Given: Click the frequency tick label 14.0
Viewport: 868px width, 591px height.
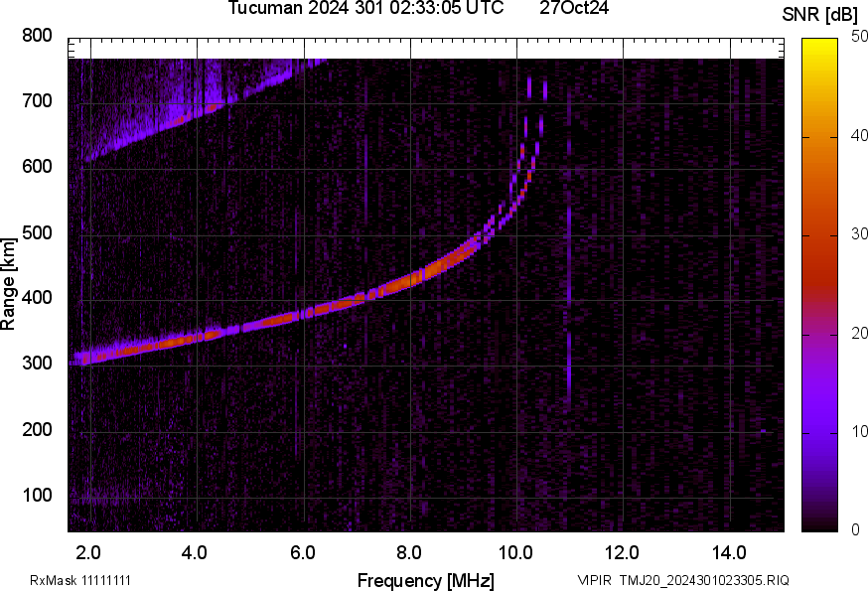Looking at the screenshot, I should 729,553.
